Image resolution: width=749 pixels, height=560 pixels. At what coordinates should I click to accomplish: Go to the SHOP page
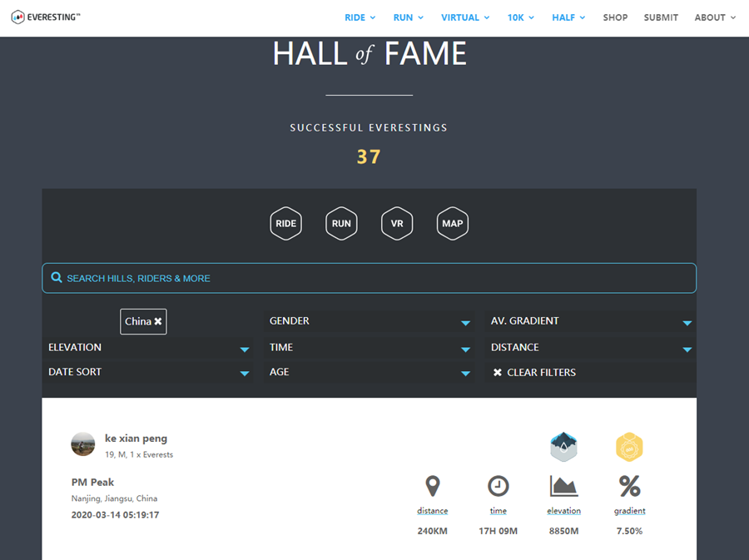click(615, 17)
